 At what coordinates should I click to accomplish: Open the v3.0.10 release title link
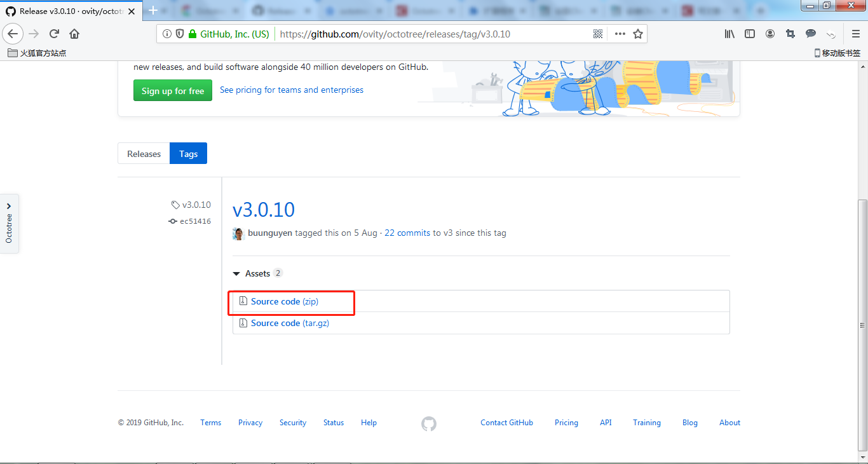tap(264, 210)
